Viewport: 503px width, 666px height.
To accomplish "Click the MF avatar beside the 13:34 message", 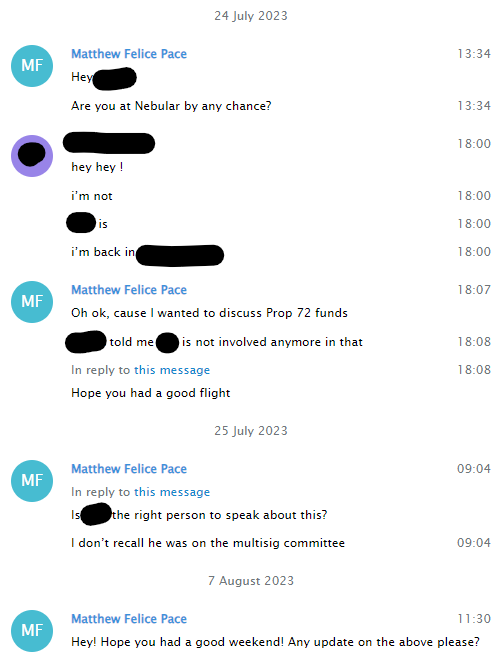I will (32, 66).
